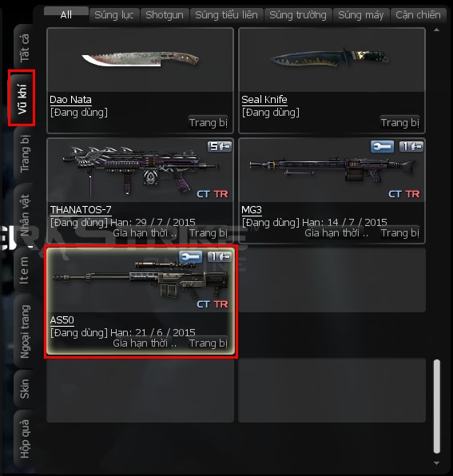Click the quantity badge on MG3
The width and height of the screenshot is (453, 476).
pyautogui.click(x=411, y=147)
